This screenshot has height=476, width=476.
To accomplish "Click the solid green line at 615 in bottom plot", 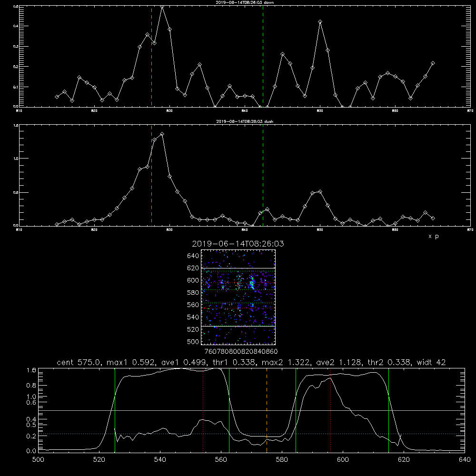I will tap(388, 410).
